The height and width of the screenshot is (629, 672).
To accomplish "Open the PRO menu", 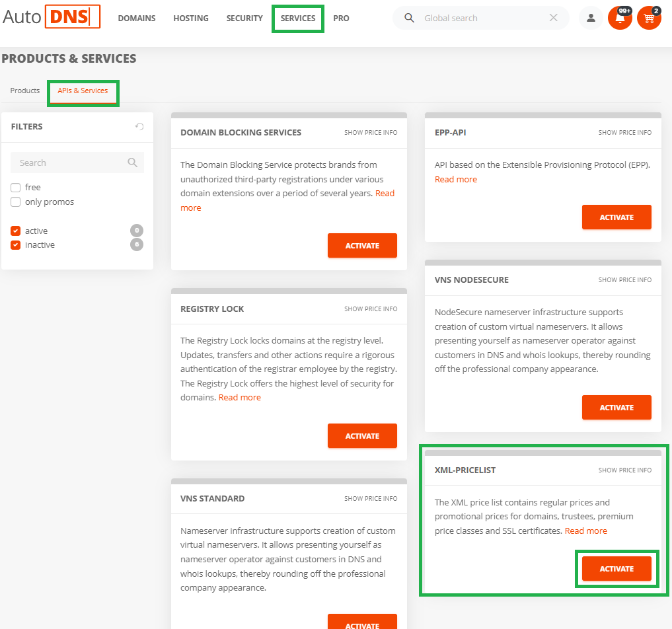I will point(341,18).
